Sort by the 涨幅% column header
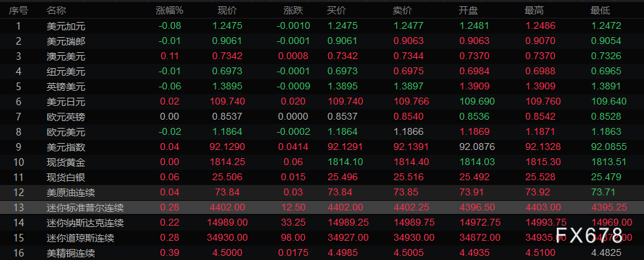 (x=169, y=10)
